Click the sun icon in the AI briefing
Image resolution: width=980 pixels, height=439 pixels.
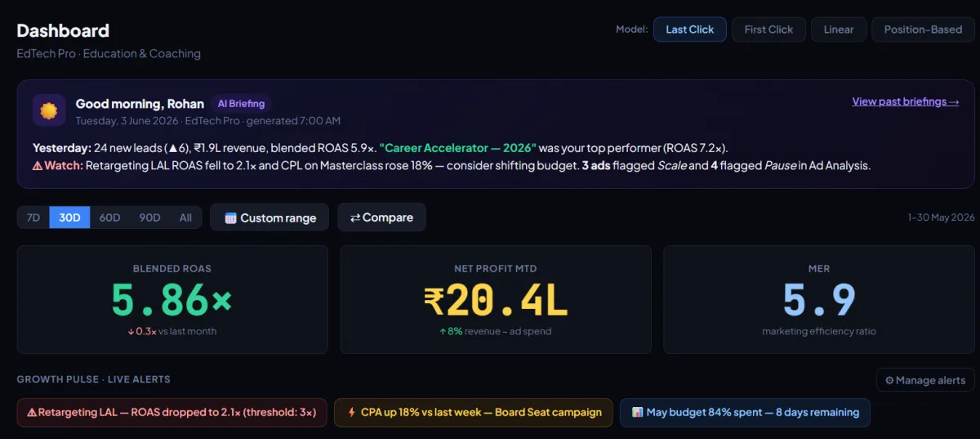(x=49, y=110)
